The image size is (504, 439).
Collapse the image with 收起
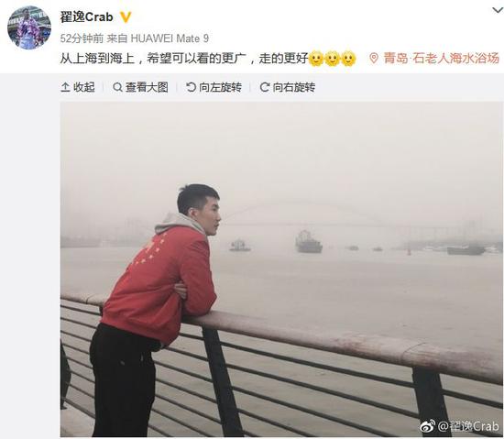click(x=78, y=87)
